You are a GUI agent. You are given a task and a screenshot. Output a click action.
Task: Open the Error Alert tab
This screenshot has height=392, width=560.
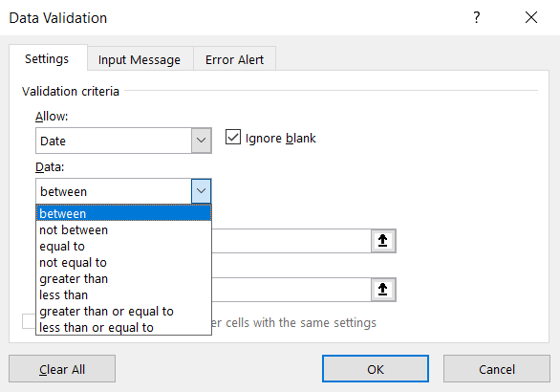tap(234, 59)
